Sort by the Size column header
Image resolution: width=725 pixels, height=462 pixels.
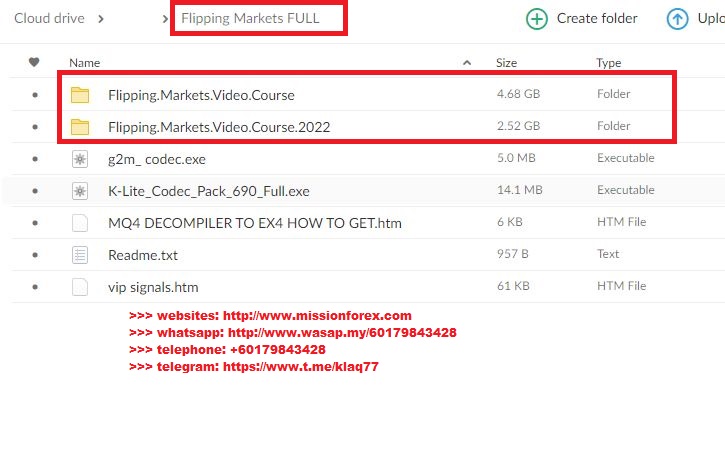(x=506, y=63)
